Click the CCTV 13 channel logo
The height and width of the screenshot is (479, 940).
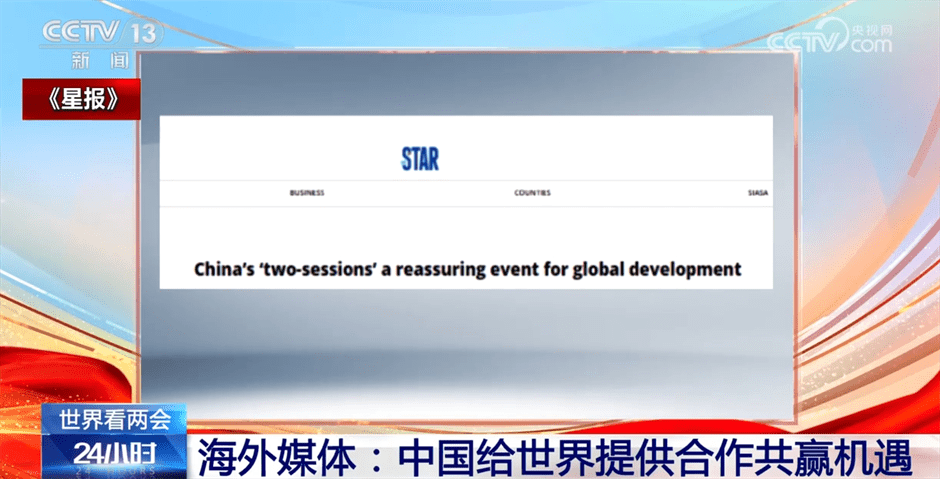click(x=98, y=34)
